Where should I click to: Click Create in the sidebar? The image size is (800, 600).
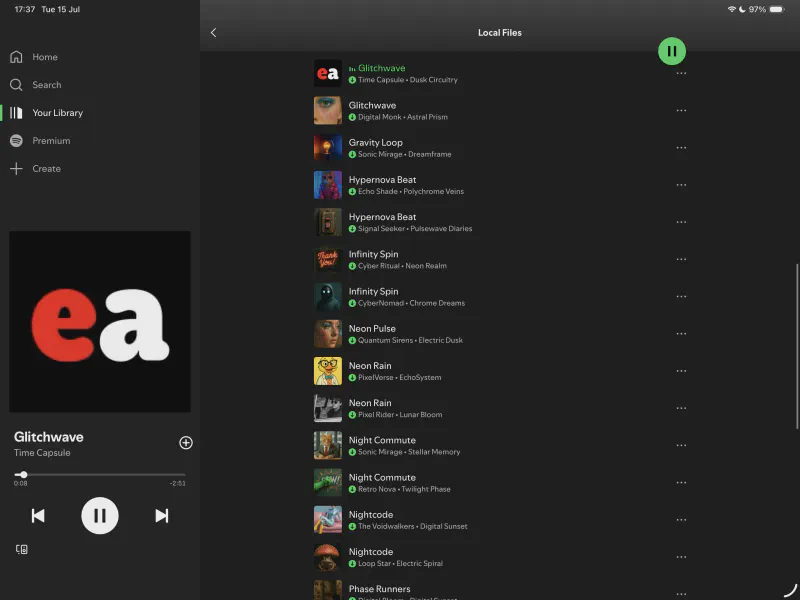click(46, 169)
